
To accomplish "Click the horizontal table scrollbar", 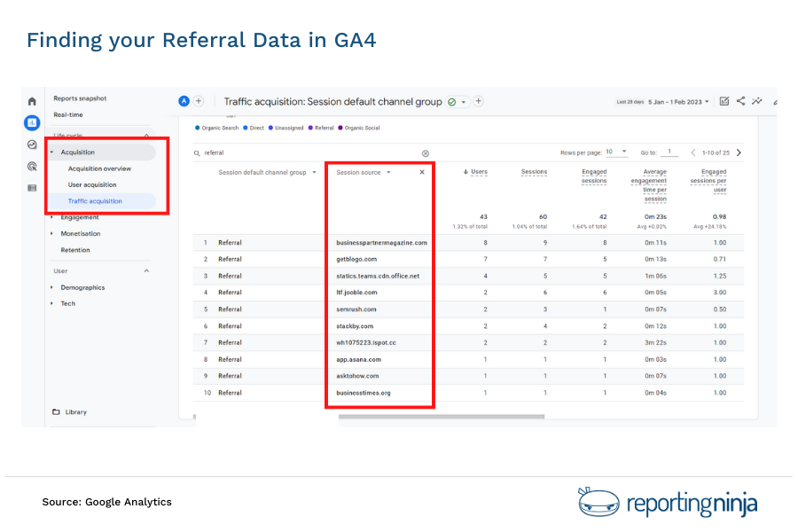I will click(x=442, y=417).
